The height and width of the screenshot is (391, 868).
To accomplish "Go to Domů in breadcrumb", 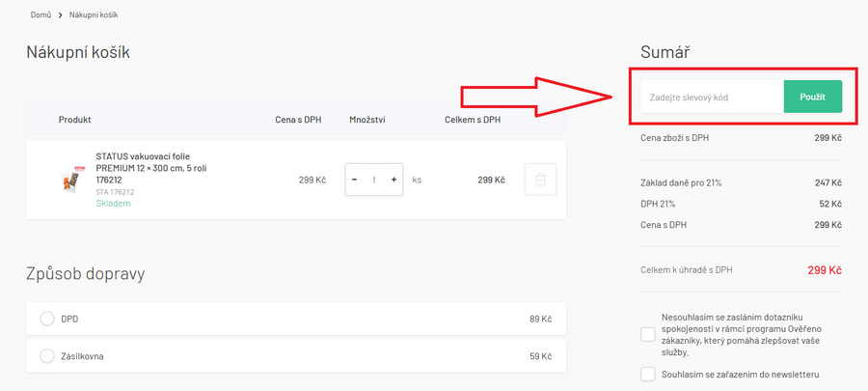I will [x=41, y=15].
